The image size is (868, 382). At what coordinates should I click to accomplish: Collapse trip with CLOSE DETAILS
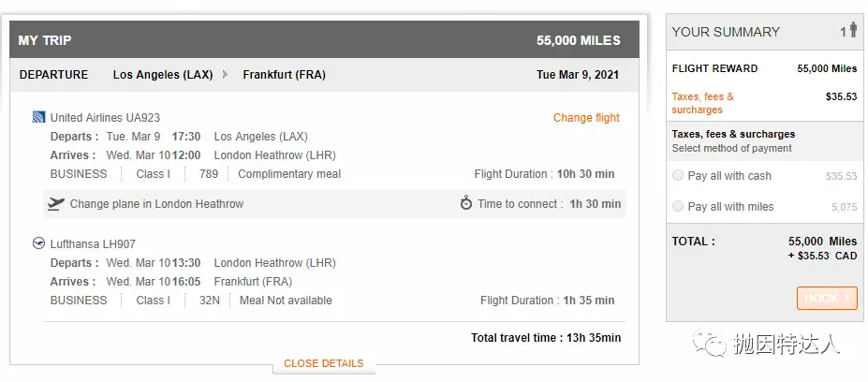(x=324, y=363)
